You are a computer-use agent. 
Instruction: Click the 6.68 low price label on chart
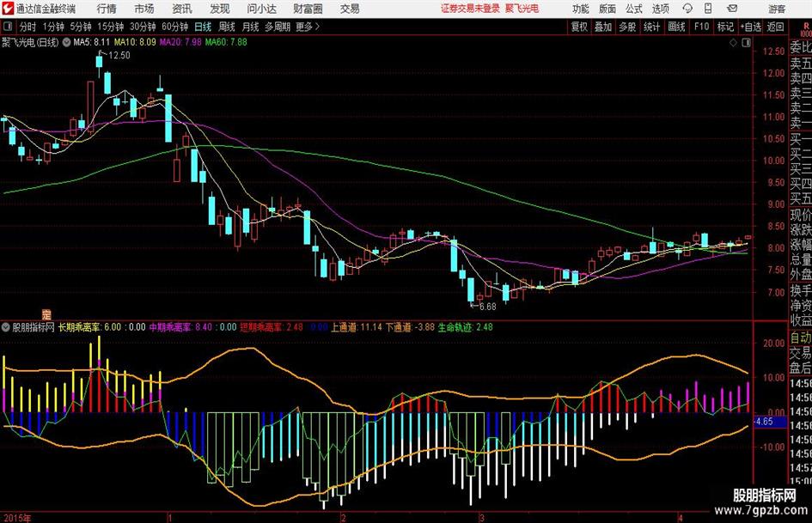pos(487,307)
